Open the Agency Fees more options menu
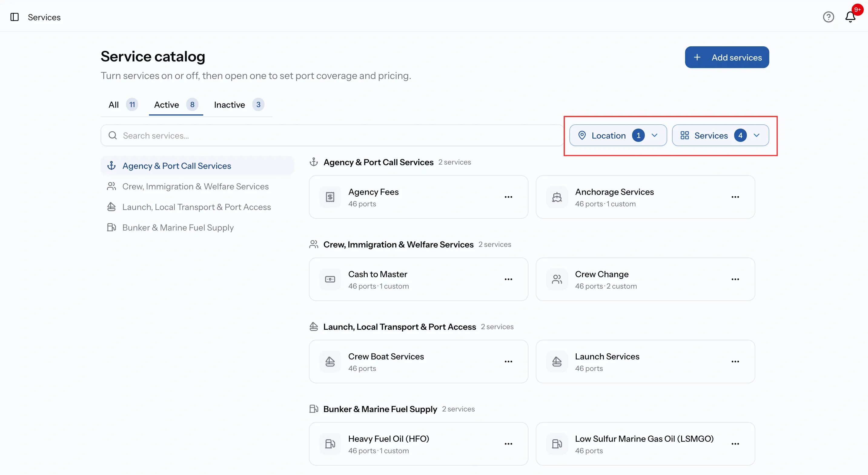The width and height of the screenshot is (868, 475). pos(508,197)
